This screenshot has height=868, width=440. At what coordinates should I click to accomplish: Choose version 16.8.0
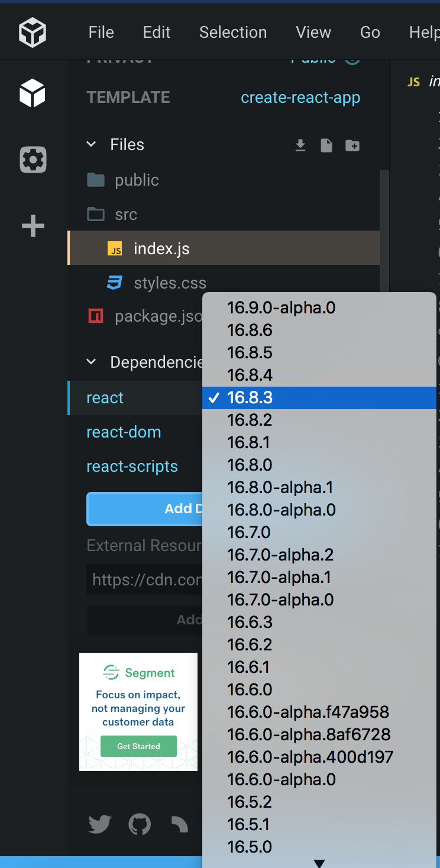(319, 465)
